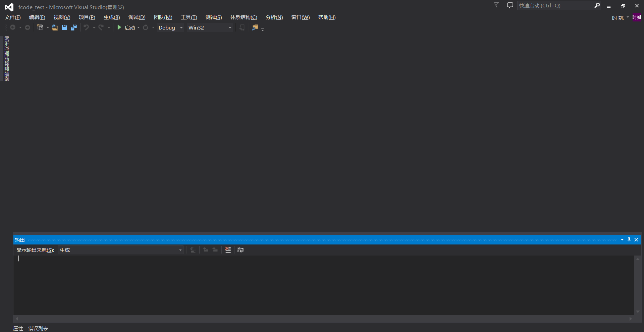Expand the redo history dropdown arrow

(109, 27)
